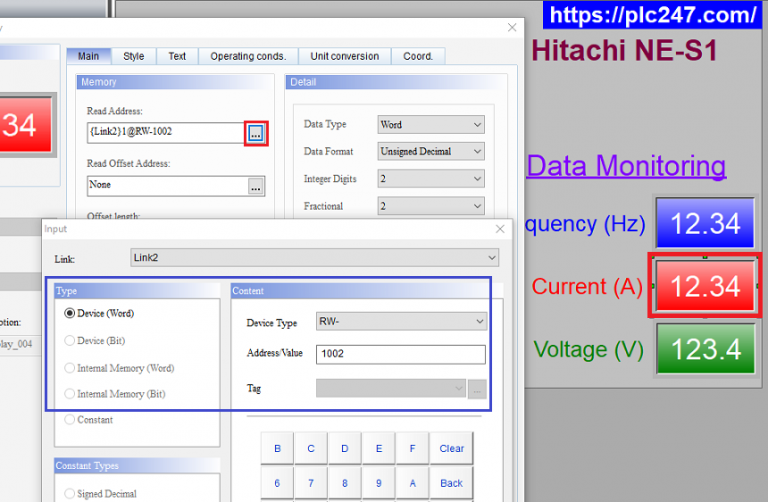Select the Constant radio option

pyautogui.click(x=89, y=420)
